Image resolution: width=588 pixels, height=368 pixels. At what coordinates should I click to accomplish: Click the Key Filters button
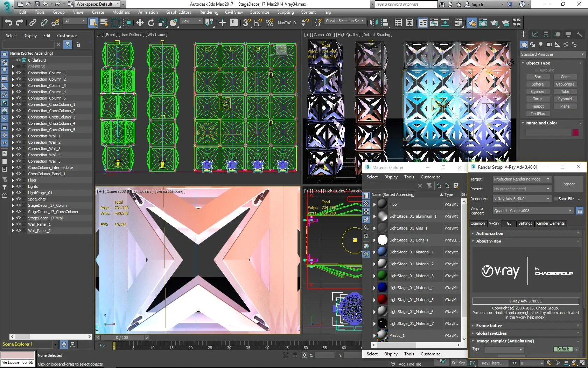(492, 363)
